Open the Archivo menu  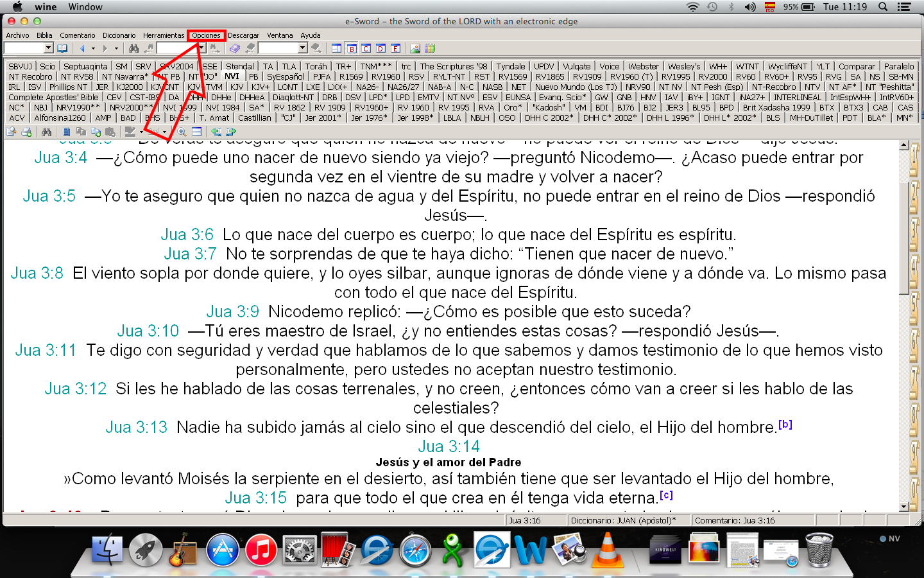(18, 35)
